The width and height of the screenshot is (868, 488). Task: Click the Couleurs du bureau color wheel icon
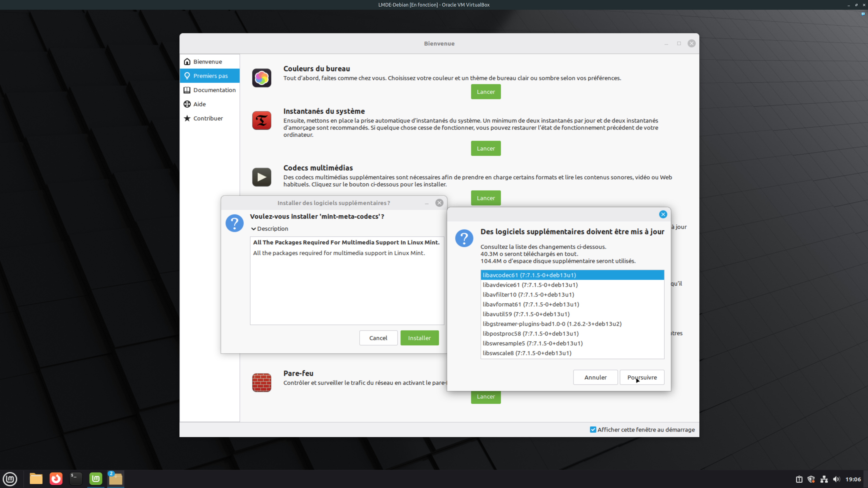pos(262,78)
